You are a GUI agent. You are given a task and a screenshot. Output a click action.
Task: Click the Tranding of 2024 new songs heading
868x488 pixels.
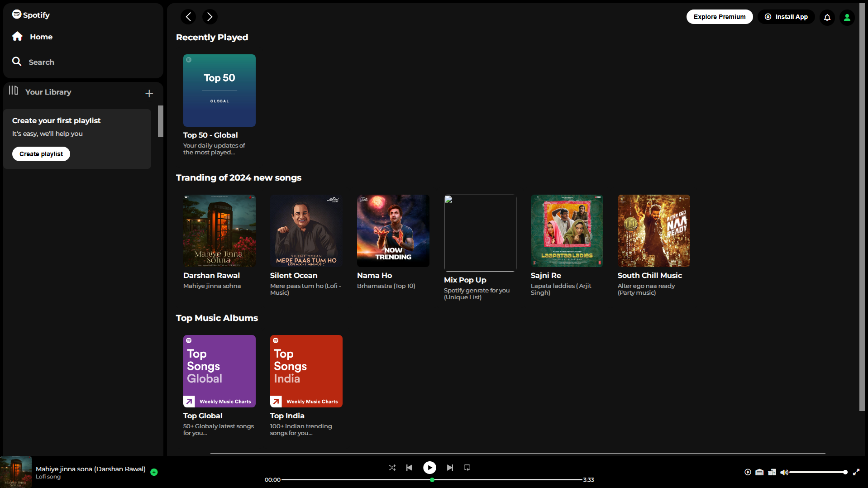coord(238,177)
